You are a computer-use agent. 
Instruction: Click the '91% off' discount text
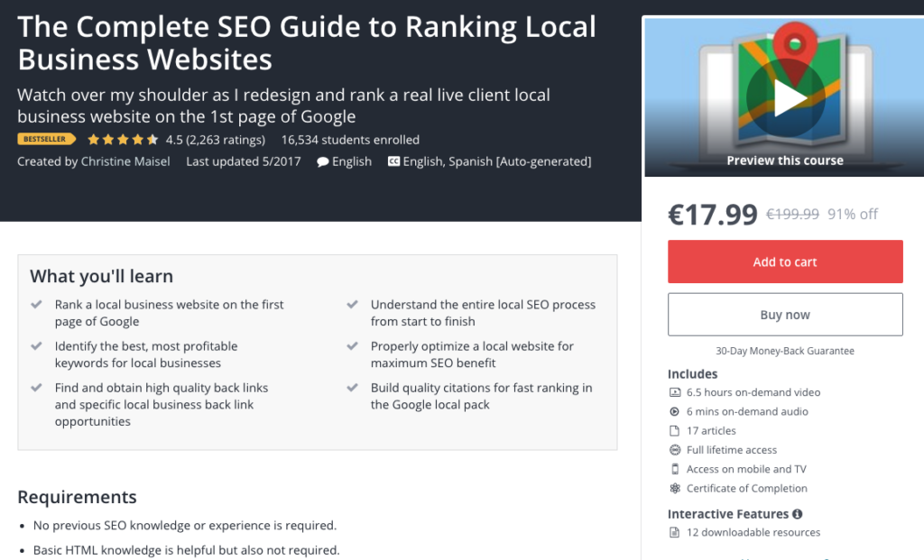pyautogui.click(x=853, y=214)
